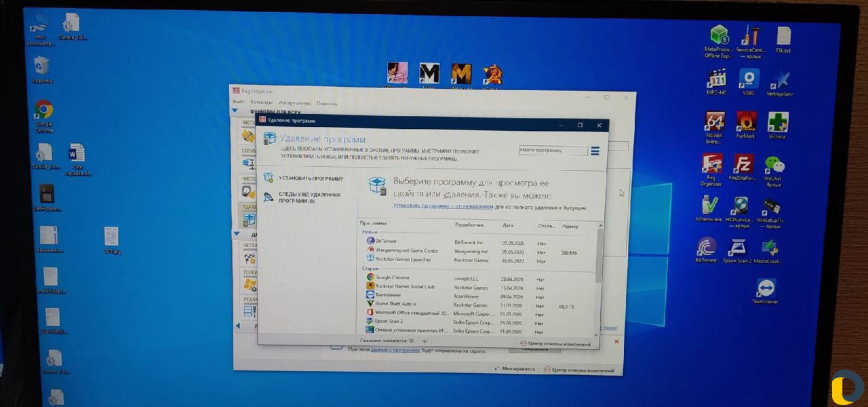
Task: Sort list by Разработчик column header
Action: 469,224
